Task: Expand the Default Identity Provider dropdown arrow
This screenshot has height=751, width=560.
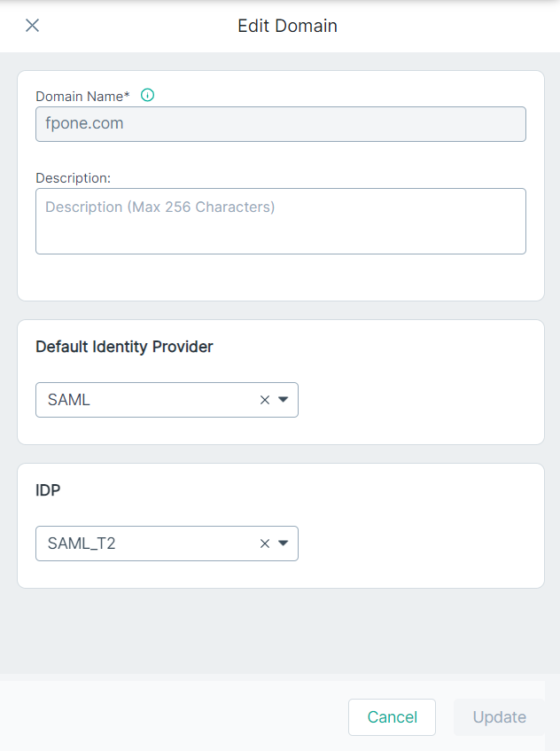Action: point(284,400)
